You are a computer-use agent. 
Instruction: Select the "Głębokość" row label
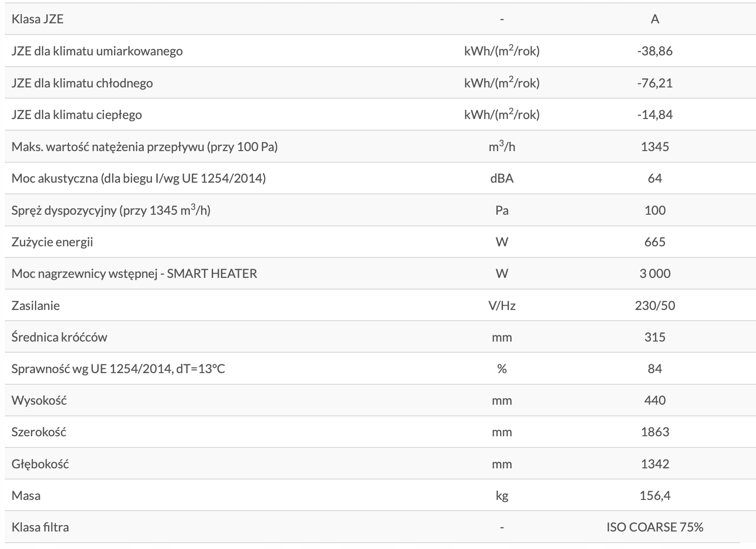pyautogui.click(x=40, y=464)
